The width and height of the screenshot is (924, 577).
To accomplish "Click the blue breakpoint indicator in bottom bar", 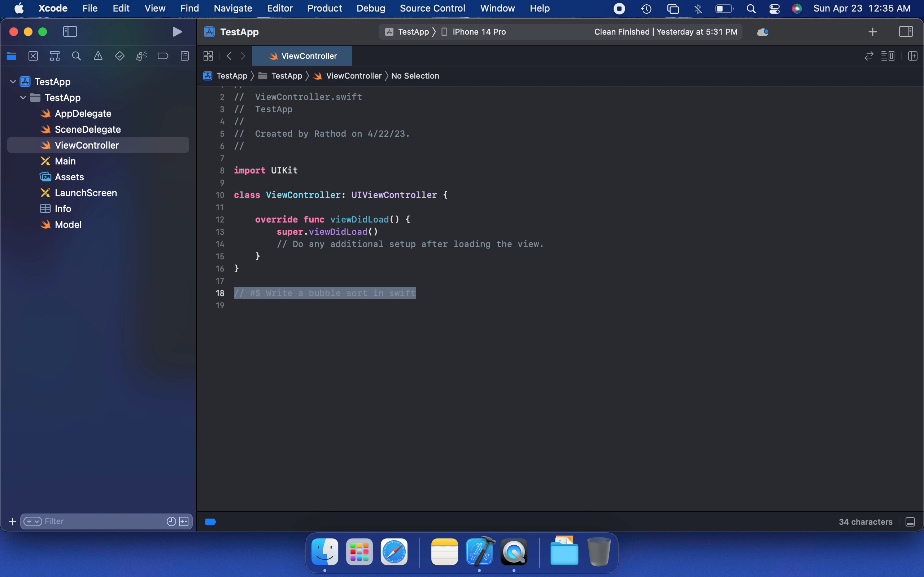I will [x=210, y=522].
